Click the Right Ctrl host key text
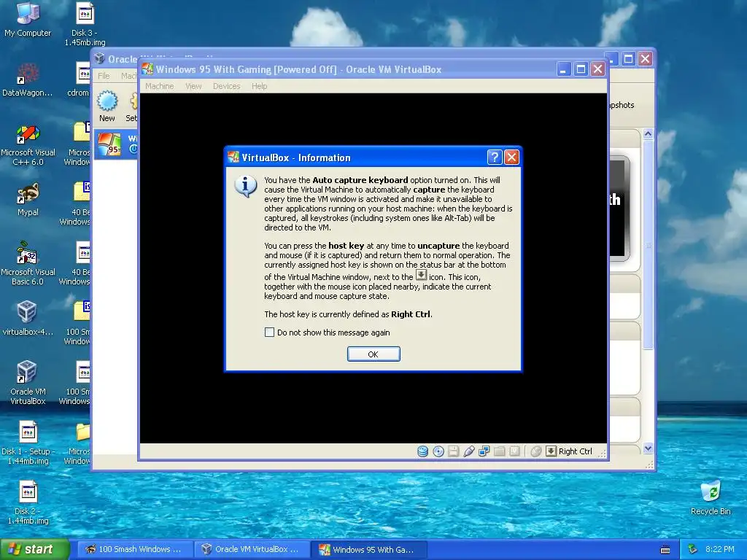Screen dimensions: 747x560 click(575, 451)
